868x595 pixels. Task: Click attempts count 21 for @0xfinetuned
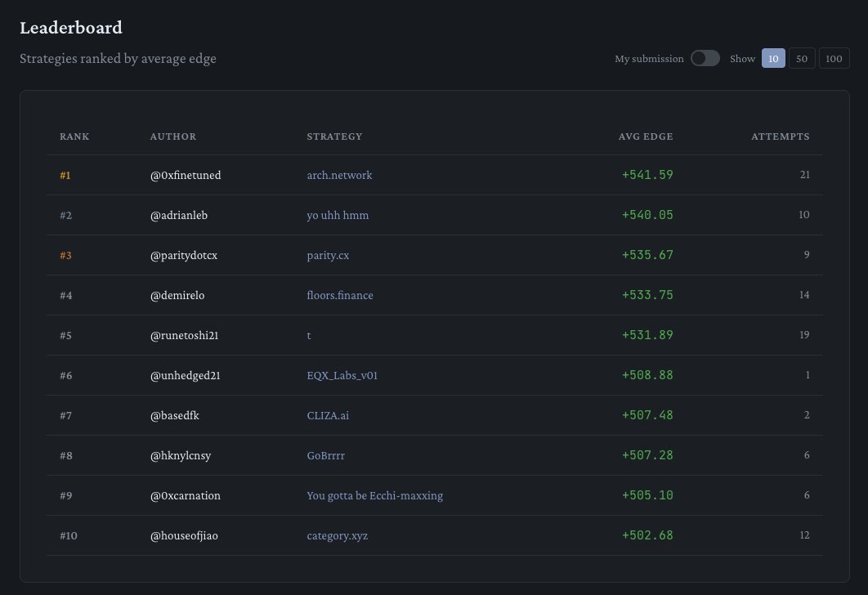(x=804, y=174)
